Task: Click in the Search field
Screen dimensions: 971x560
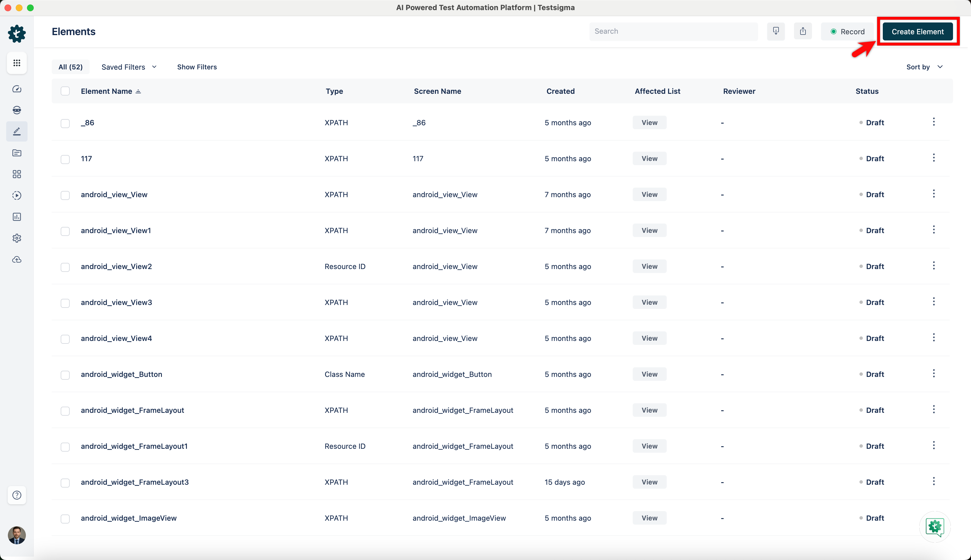Action: pos(673,31)
